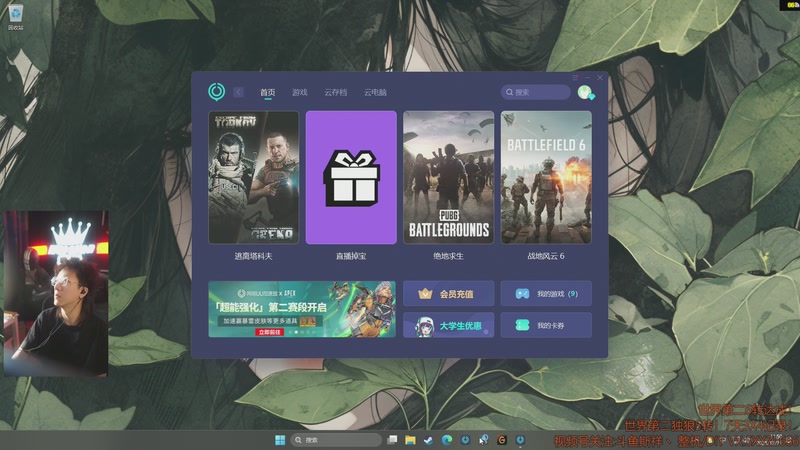This screenshot has width=800, height=450.
Task: Click the anime avatar on 大学生优惠
Action: tap(424, 327)
